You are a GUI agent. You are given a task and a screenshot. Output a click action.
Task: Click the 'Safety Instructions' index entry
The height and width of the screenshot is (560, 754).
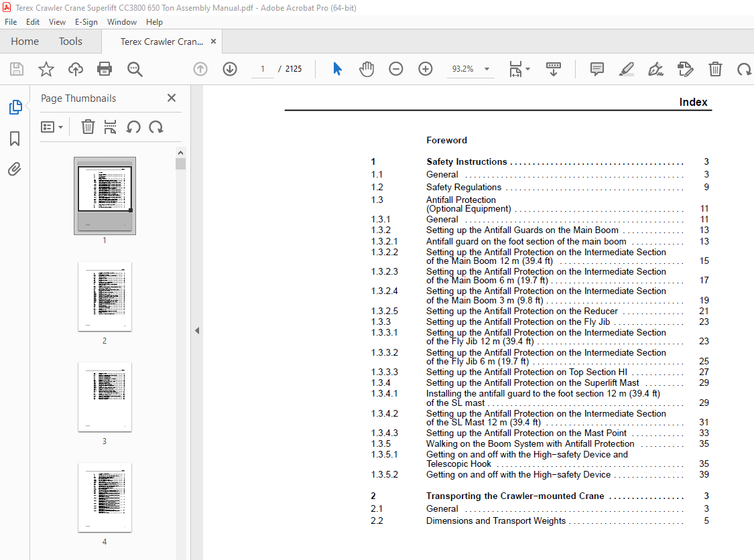click(x=466, y=162)
